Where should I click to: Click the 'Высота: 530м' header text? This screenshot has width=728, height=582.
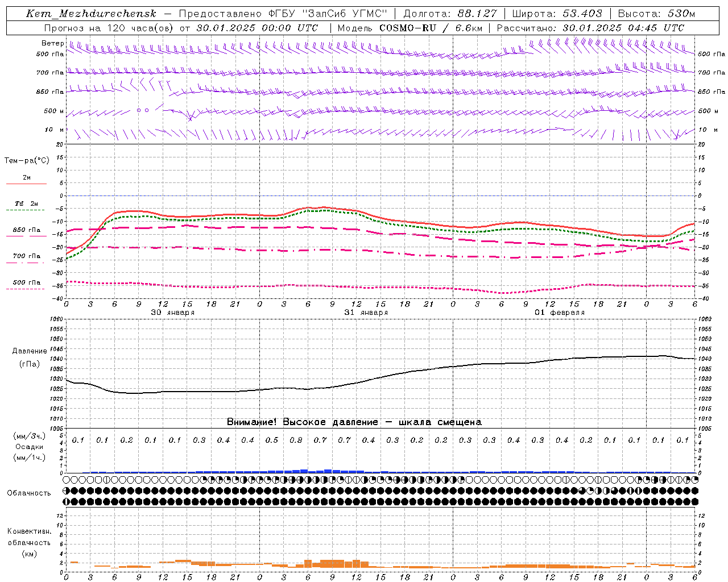pyautogui.click(x=656, y=14)
